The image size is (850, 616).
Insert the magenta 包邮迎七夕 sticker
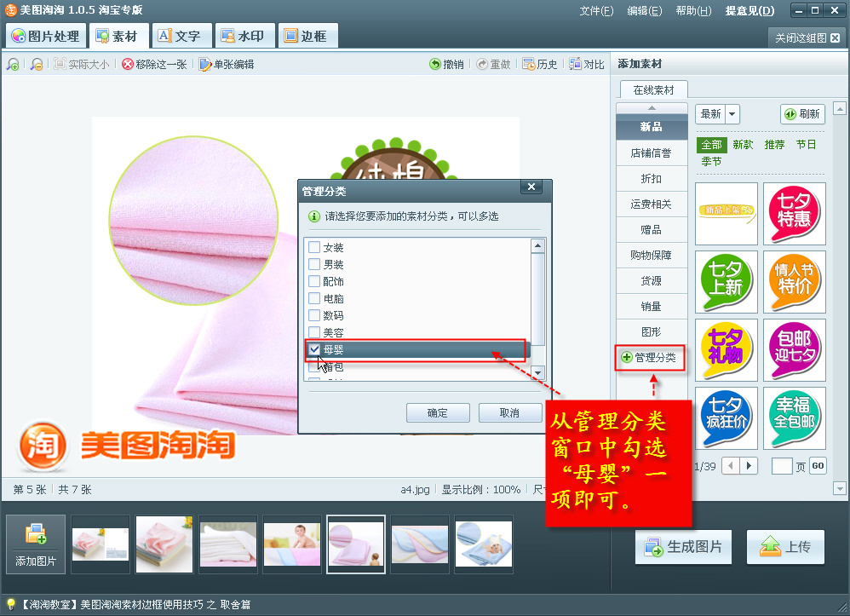click(x=794, y=350)
